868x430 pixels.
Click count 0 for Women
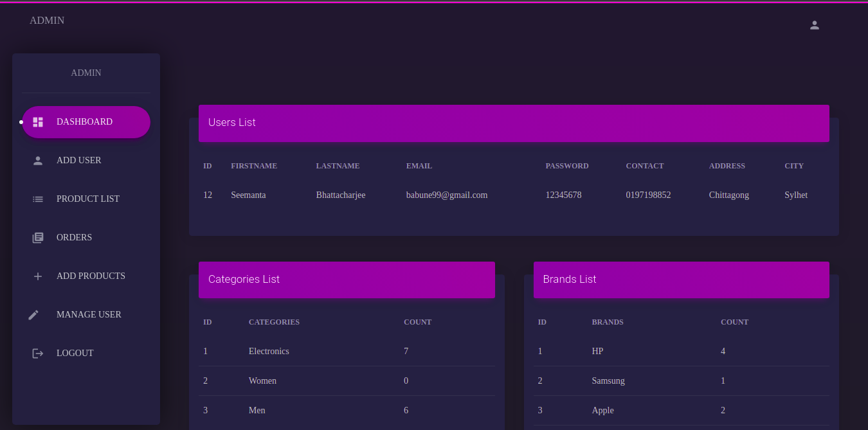(x=406, y=381)
